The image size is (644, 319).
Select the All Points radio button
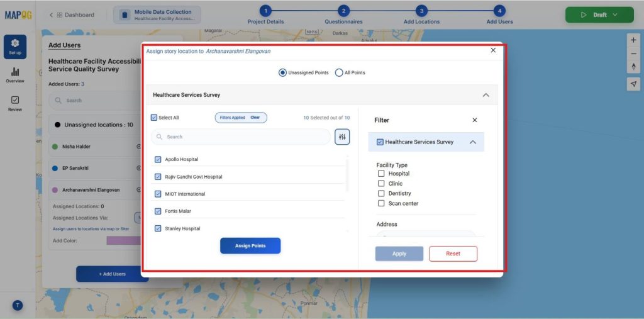point(339,73)
